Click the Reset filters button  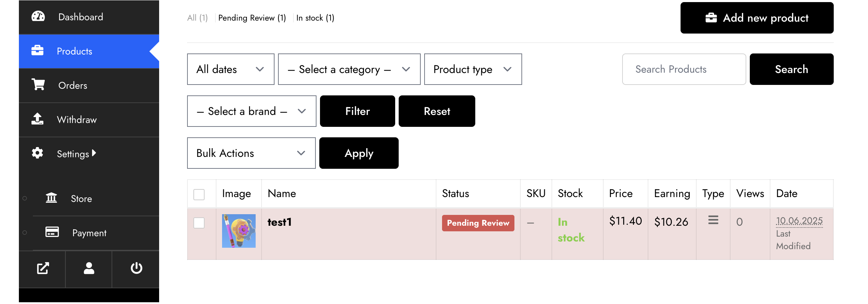437,111
